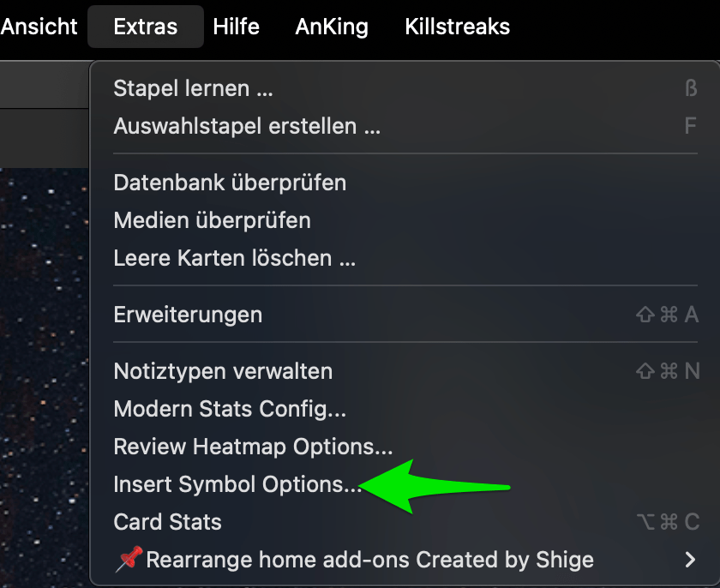720x588 pixels.
Task: Open the Ansicht menu
Action: coord(39,27)
